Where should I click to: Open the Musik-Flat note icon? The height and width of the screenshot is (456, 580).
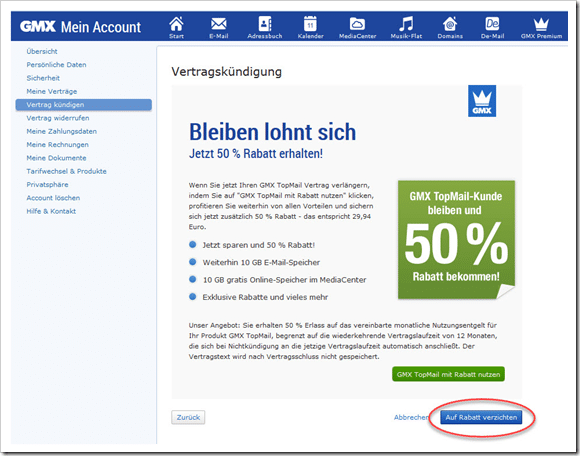point(406,28)
